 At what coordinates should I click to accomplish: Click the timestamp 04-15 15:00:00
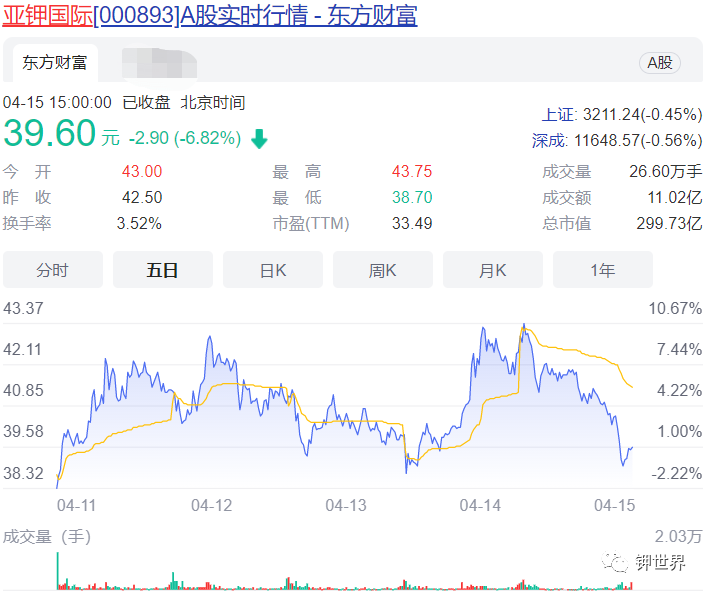click(57, 103)
